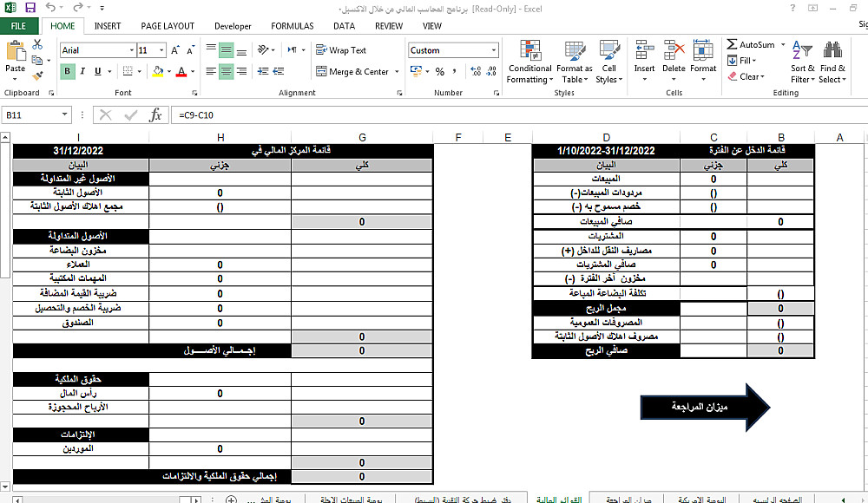Toggle Wrap Text

[x=341, y=49]
